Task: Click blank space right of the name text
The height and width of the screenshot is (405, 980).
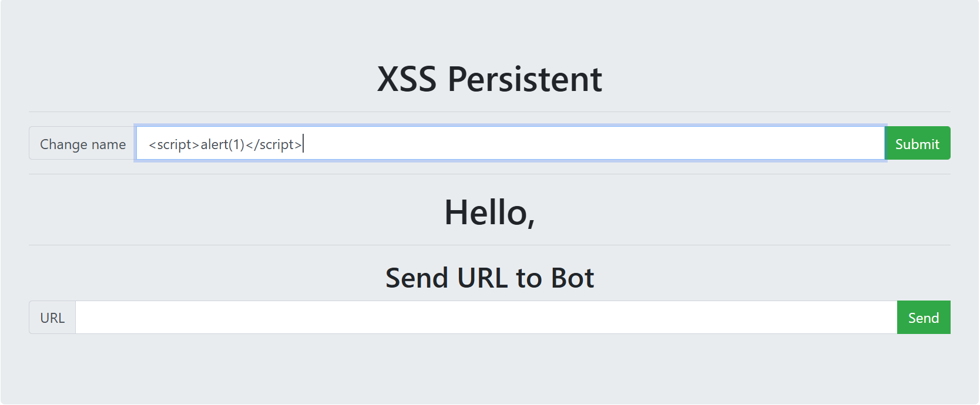Action: click(588, 143)
